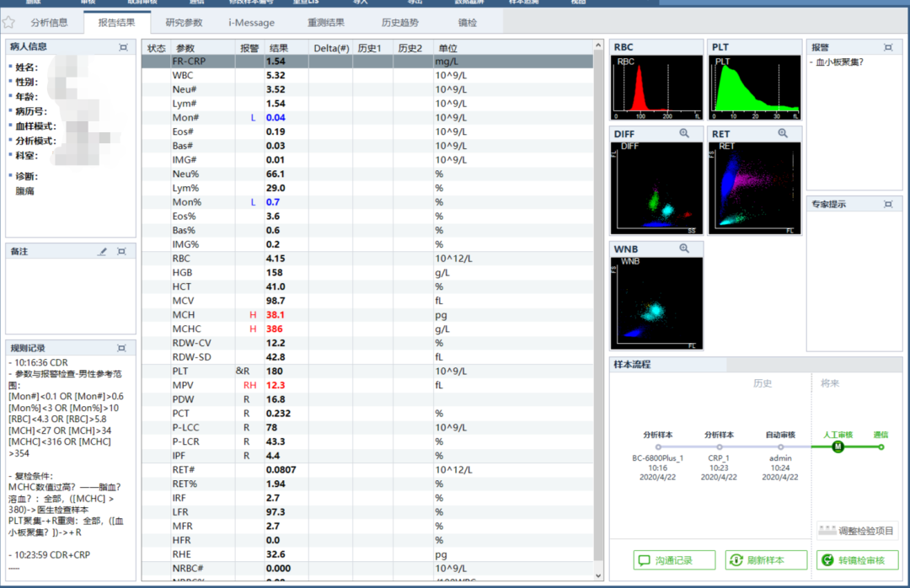Zoom into the WNB scattergram
This screenshot has height=588, width=910.
click(684, 249)
